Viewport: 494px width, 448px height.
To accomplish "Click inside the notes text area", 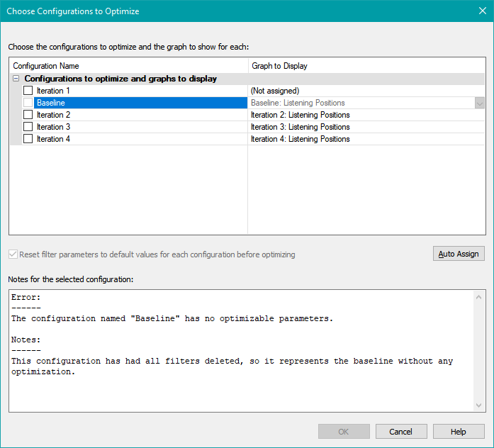I will [241, 351].
